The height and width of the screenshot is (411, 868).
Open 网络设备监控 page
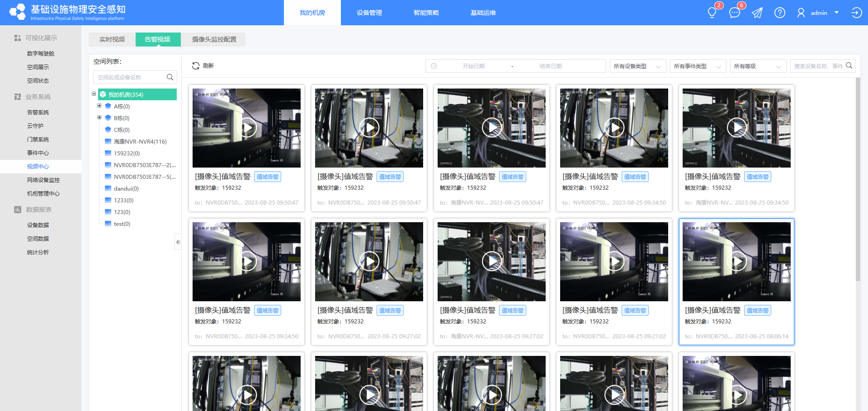point(43,180)
